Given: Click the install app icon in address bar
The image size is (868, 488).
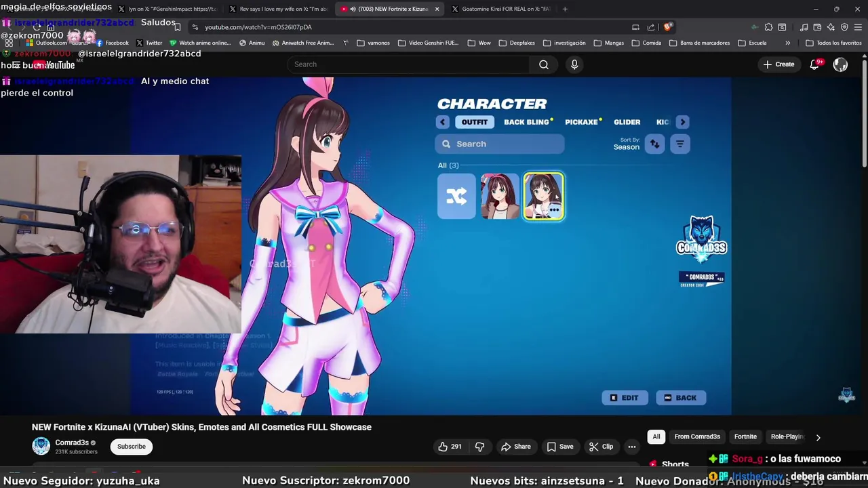Looking at the screenshot, I should pos(635,27).
